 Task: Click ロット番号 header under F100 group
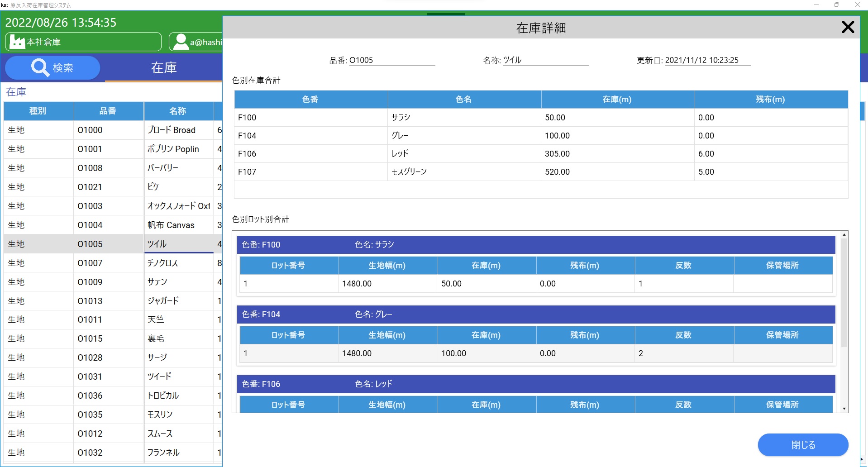point(289,266)
